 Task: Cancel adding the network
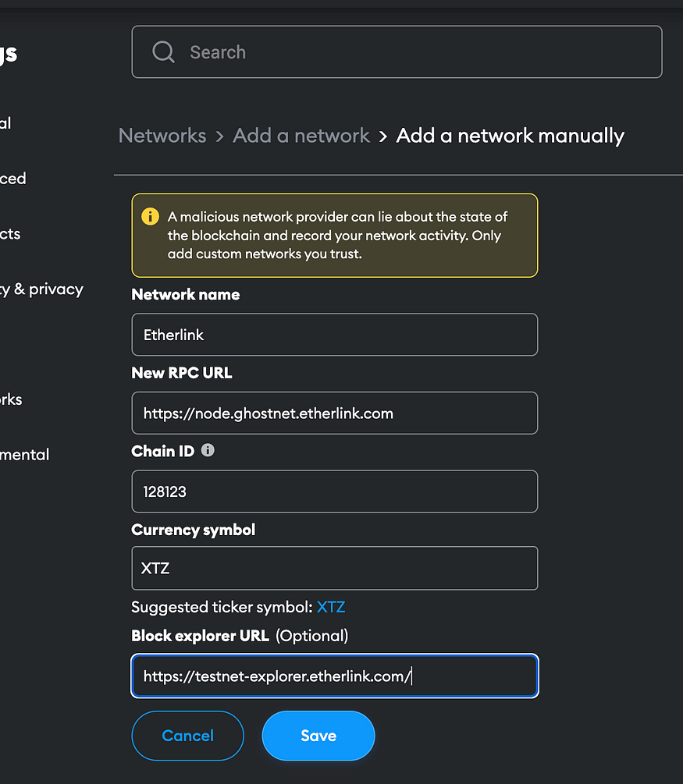coord(187,736)
